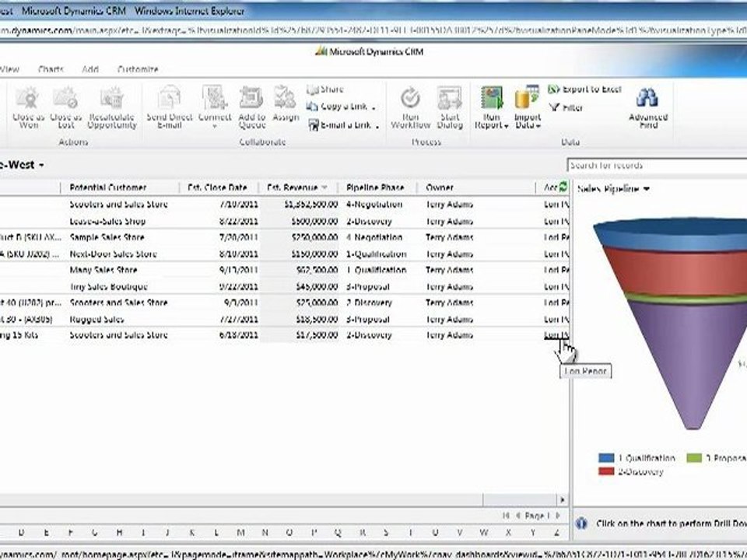Open the View ribbon tab
The image size is (747, 560).
pyautogui.click(x=10, y=69)
